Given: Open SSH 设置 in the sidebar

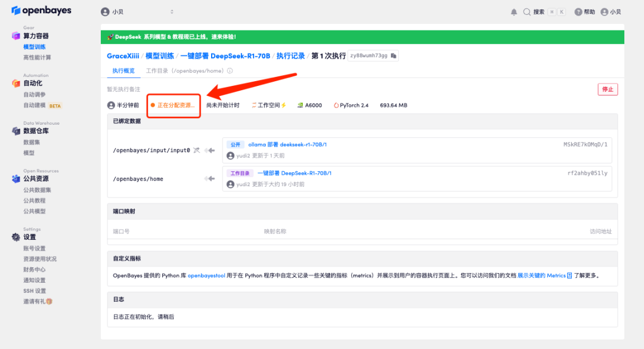Looking at the screenshot, I should pos(35,291).
